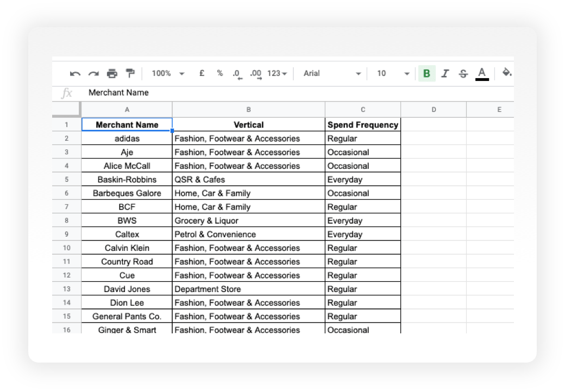Screen dimensions: 565x392
Task: Select the Paint format roller icon
Action: (x=130, y=73)
